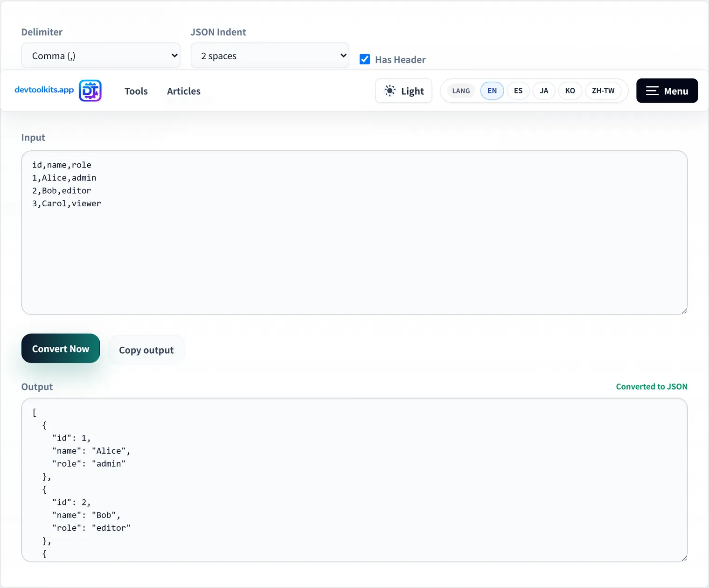Click the LANG label pill

[x=461, y=91]
